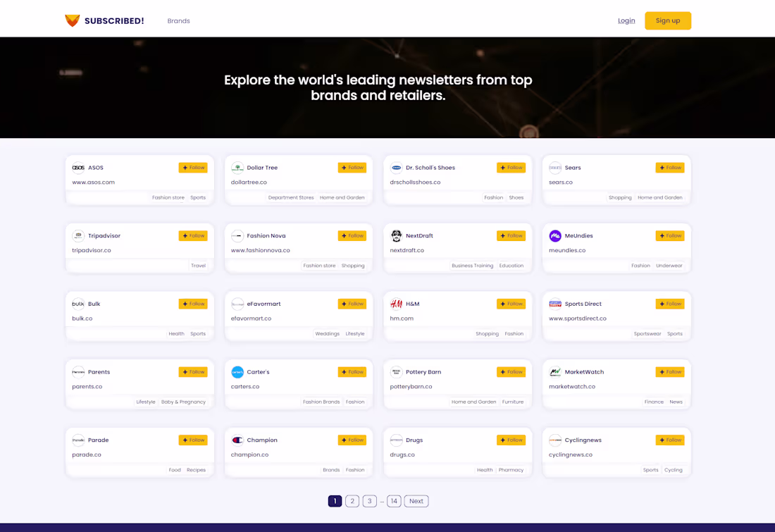Click the Champion brand logo

[237, 440]
